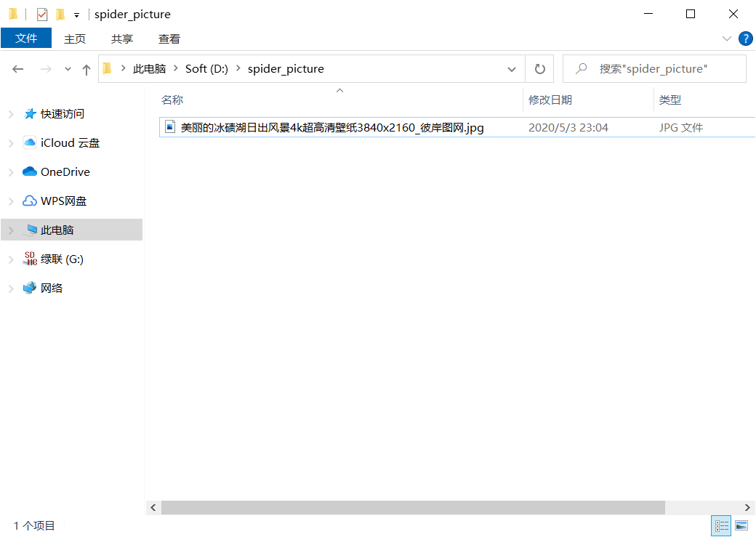Collapse the ribbon with the top-right chevron
Viewport: 756px width, 537px height.
click(x=726, y=39)
